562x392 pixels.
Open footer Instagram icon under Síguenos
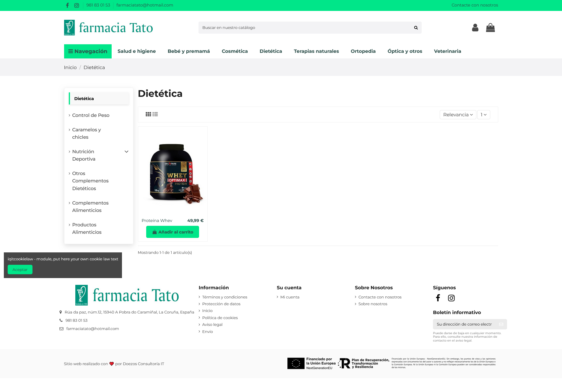click(x=451, y=298)
